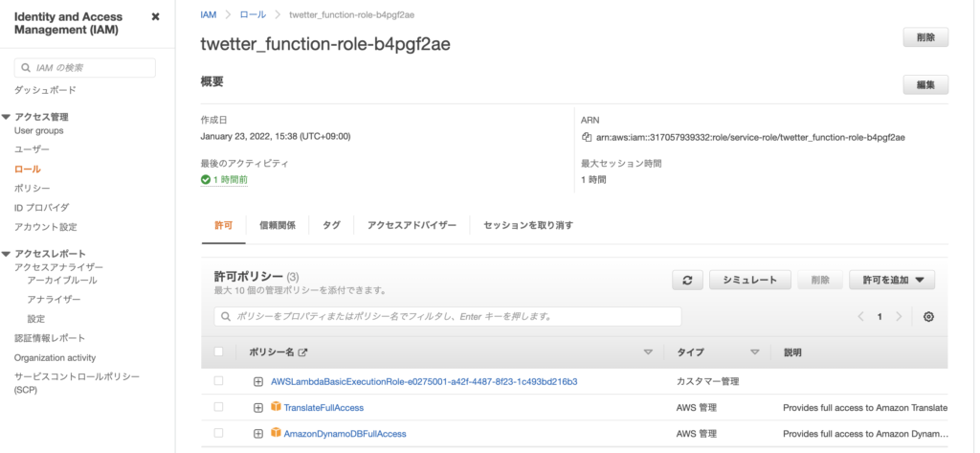Open ダッシュボード in the sidebar
Viewport: 980px width, 453px height.
(x=45, y=90)
